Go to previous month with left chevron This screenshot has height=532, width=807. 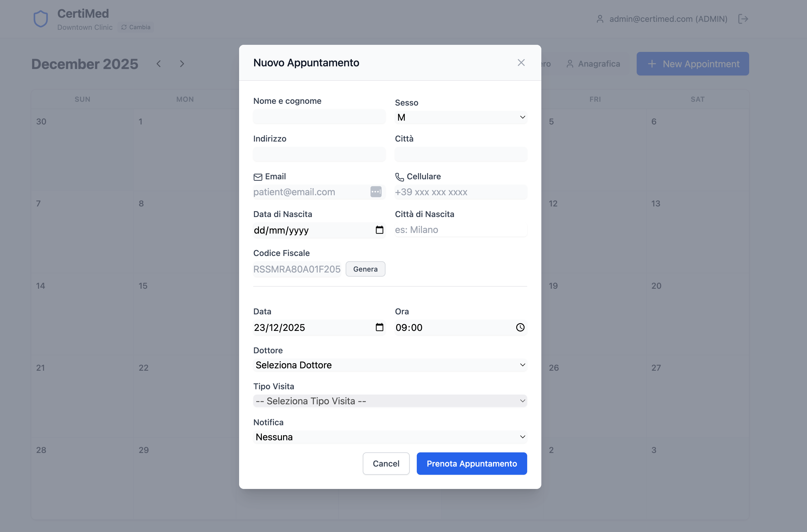tap(159, 64)
